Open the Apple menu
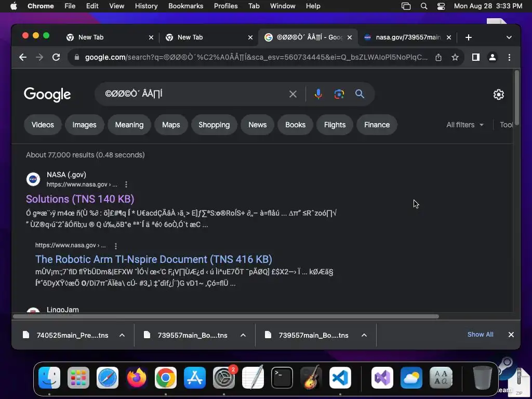Image resolution: width=532 pixels, height=399 pixels. click(x=14, y=6)
